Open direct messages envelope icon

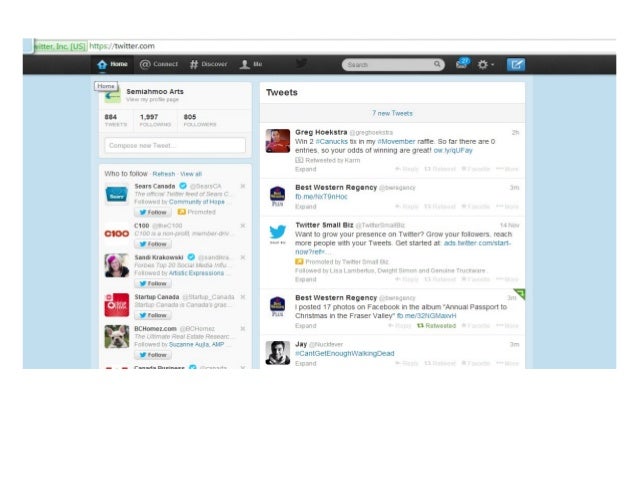[x=463, y=63]
